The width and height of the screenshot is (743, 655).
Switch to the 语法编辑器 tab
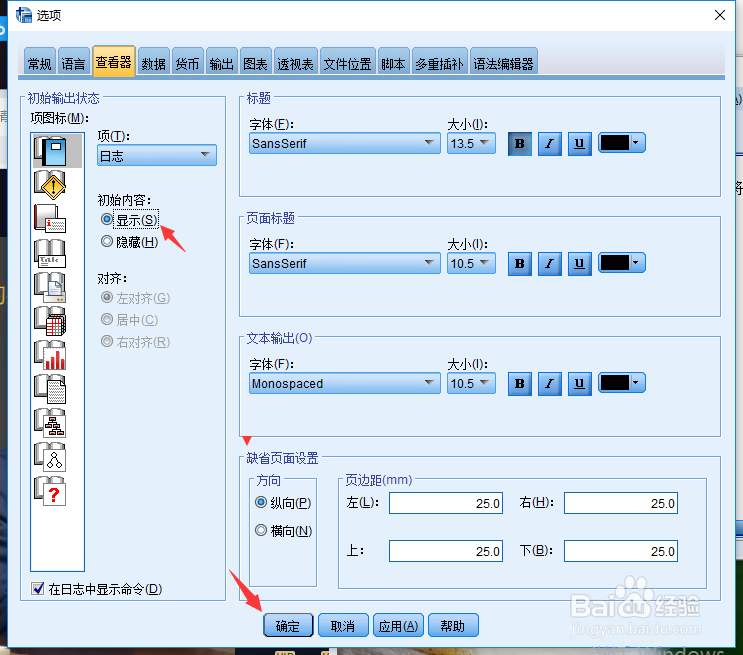point(503,63)
